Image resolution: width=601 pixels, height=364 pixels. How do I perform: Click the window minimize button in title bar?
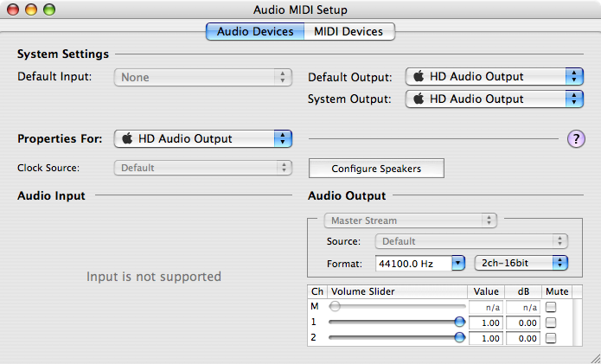point(31,10)
